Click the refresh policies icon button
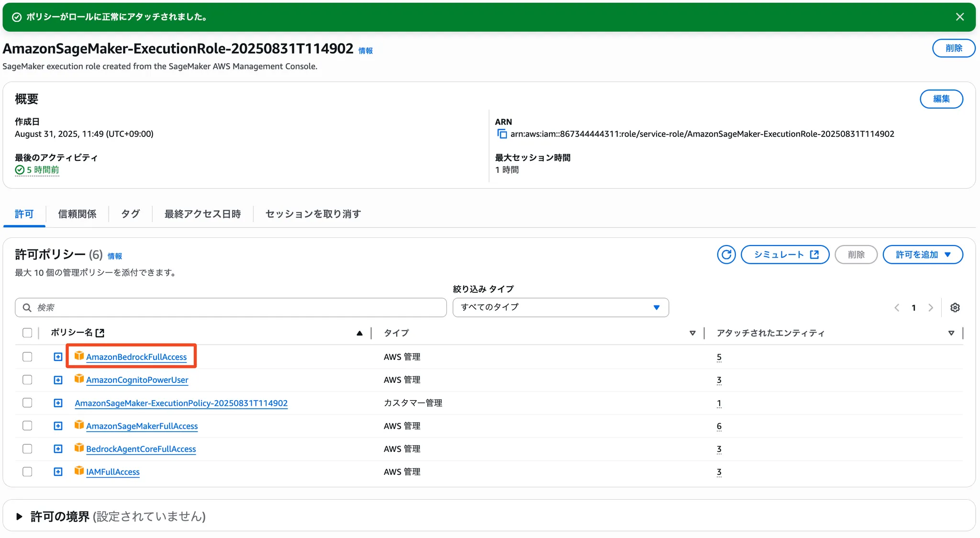 pyautogui.click(x=726, y=255)
